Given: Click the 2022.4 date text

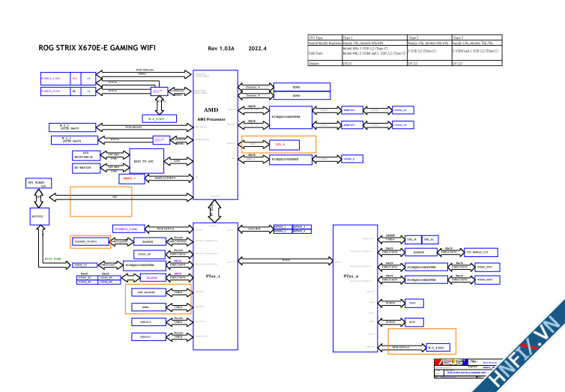Looking at the screenshot, I should [x=257, y=48].
